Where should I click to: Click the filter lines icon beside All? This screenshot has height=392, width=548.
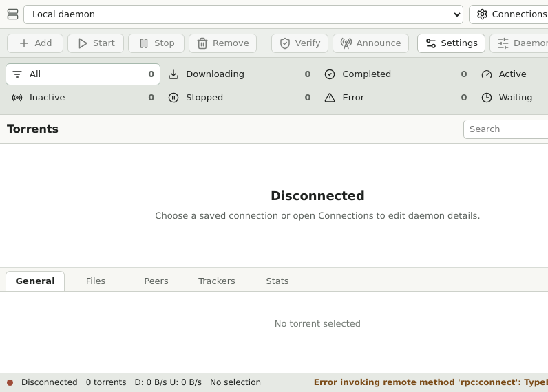pos(17,74)
